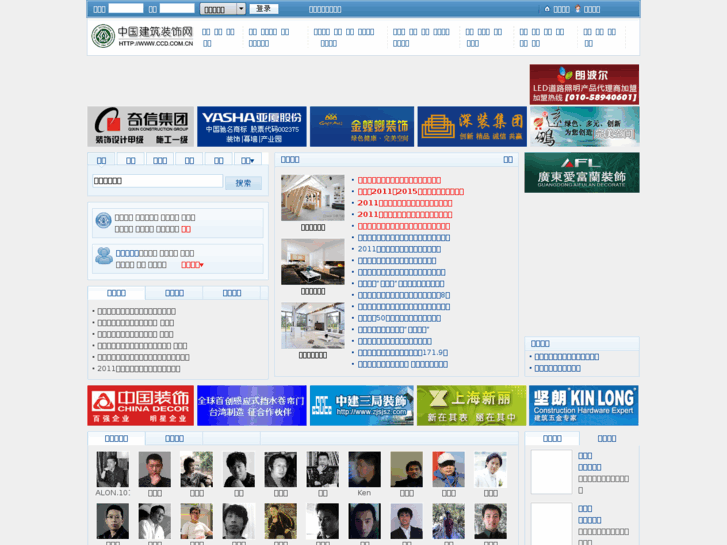The width and height of the screenshot is (727, 545).
Task: Open designer photo wearing a white cap
Action: pos(448,469)
